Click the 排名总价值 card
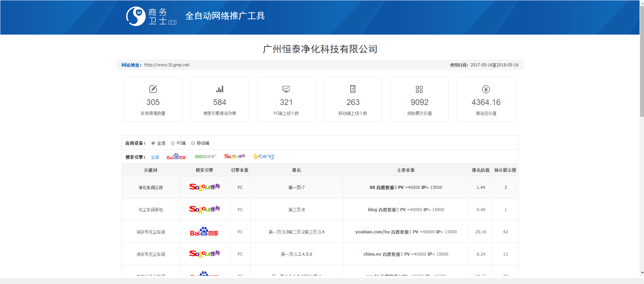This screenshot has width=644, height=284. coord(486,99)
